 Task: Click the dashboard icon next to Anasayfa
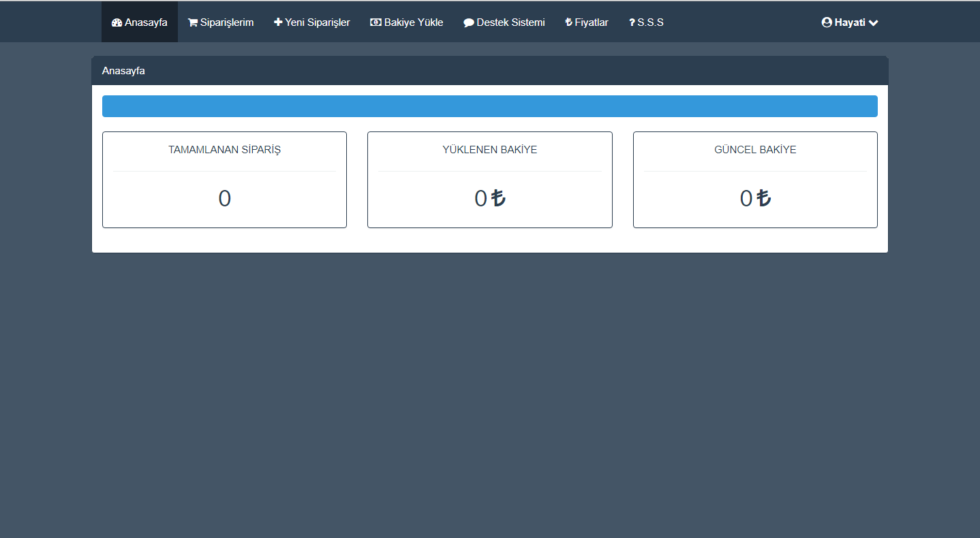pos(118,22)
